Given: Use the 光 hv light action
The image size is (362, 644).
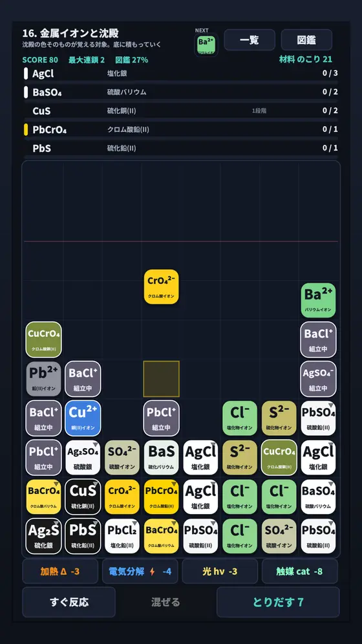Looking at the screenshot, I should point(220,572).
